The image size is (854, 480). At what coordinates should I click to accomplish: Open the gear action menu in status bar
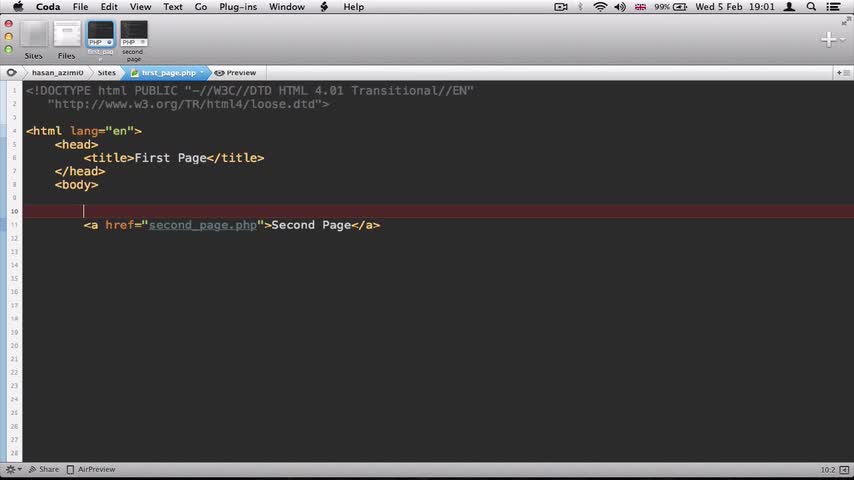(x=14, y=469)
